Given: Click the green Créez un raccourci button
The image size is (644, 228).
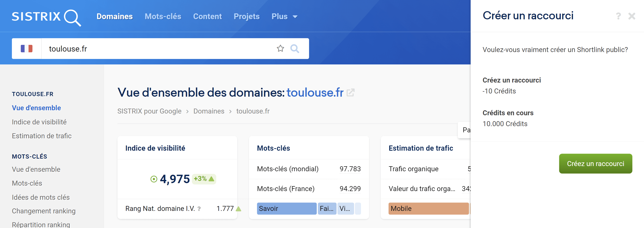Looking at the screenshot, I should click(595, 164).
